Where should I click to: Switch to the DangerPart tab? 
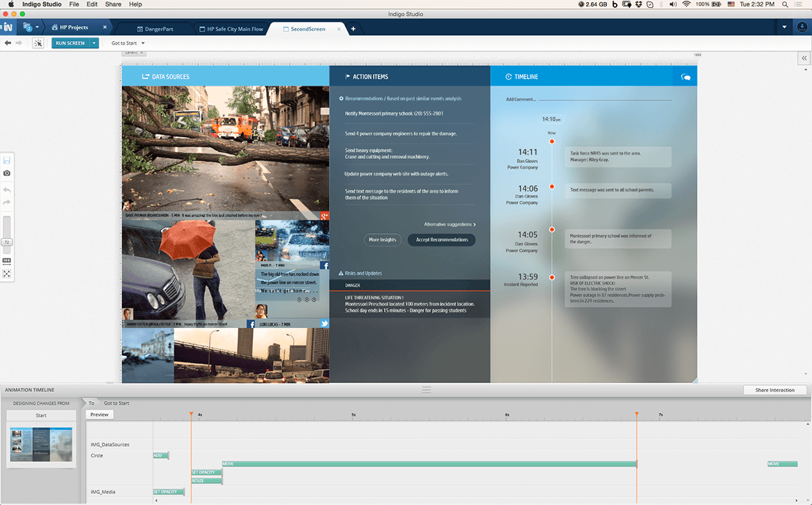(158, 29)
